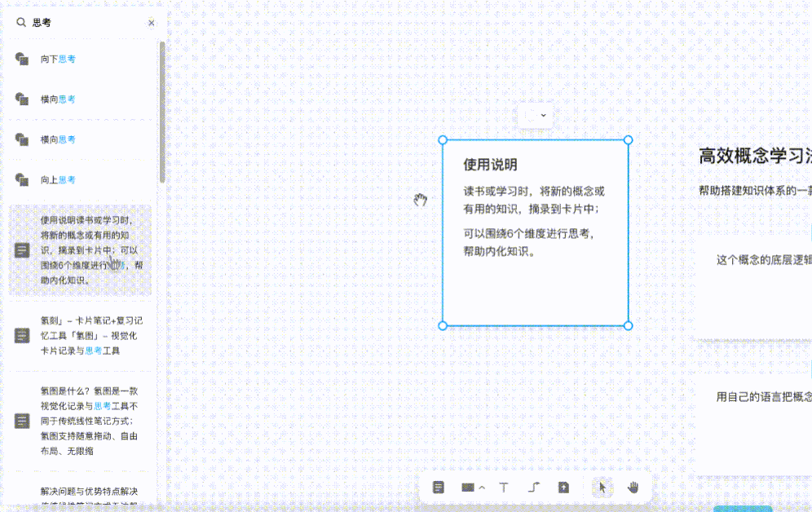Open the style dropdown above the selected card

(x=535, y=116)
